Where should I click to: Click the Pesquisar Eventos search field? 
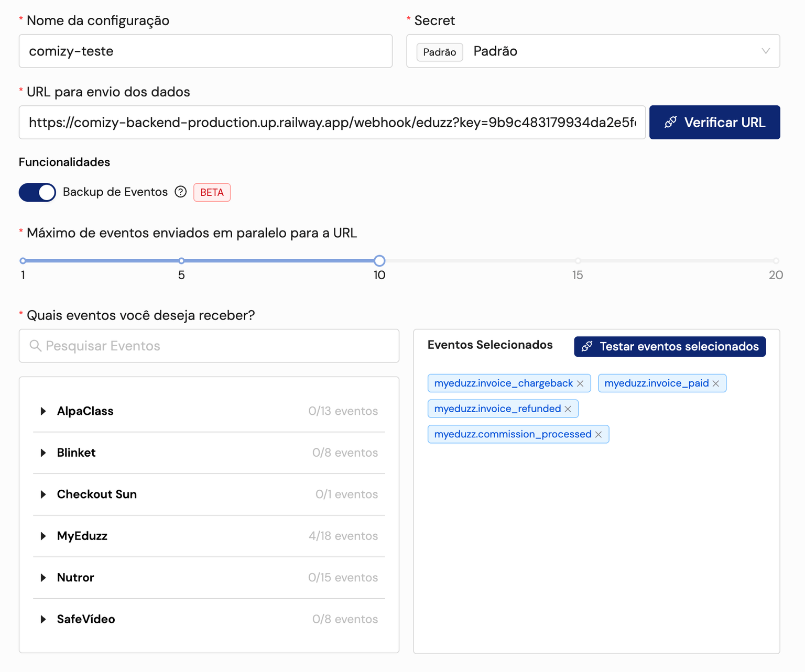tap(209, 346)
